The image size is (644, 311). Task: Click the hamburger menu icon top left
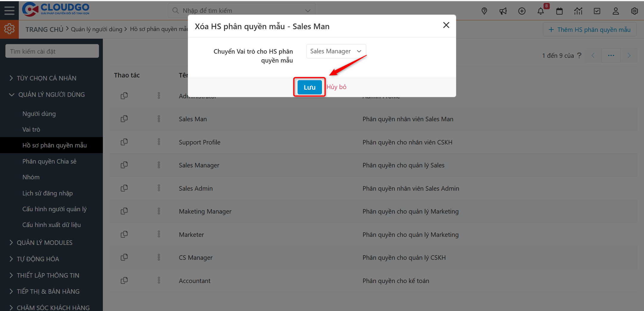(9, 10)
